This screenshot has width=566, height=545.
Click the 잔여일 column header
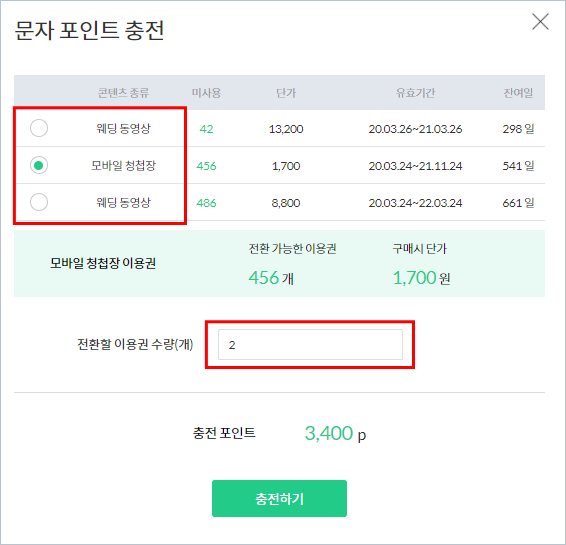pyautogui.click(x=518, y=93)
